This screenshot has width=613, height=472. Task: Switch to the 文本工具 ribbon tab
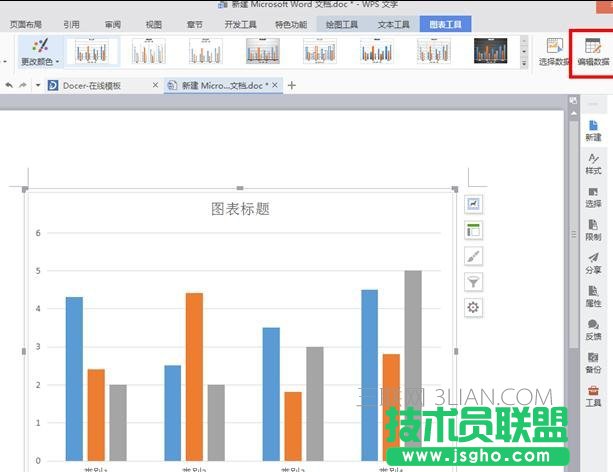[x=393, y=24]
